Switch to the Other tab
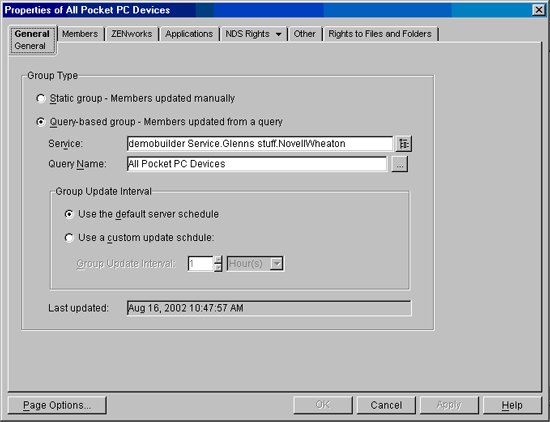This screenshot has width=550, height=422. point(304,34)
